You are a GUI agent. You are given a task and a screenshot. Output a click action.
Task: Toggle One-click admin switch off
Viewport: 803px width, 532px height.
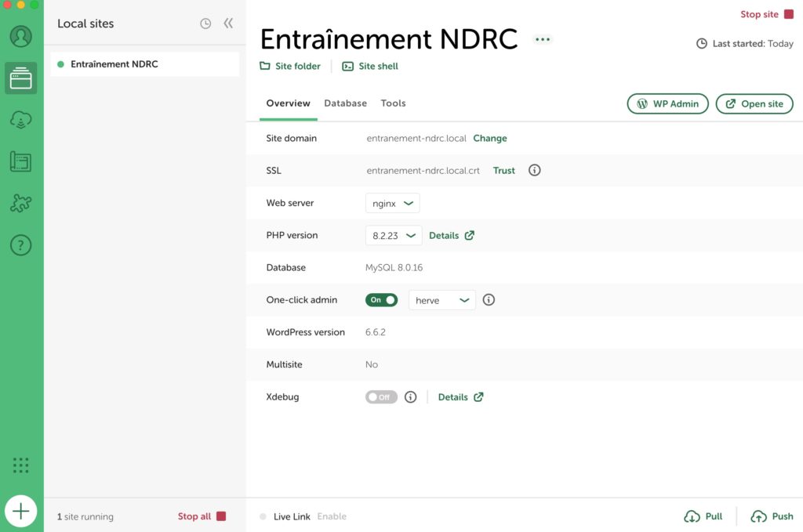(382, 300)
